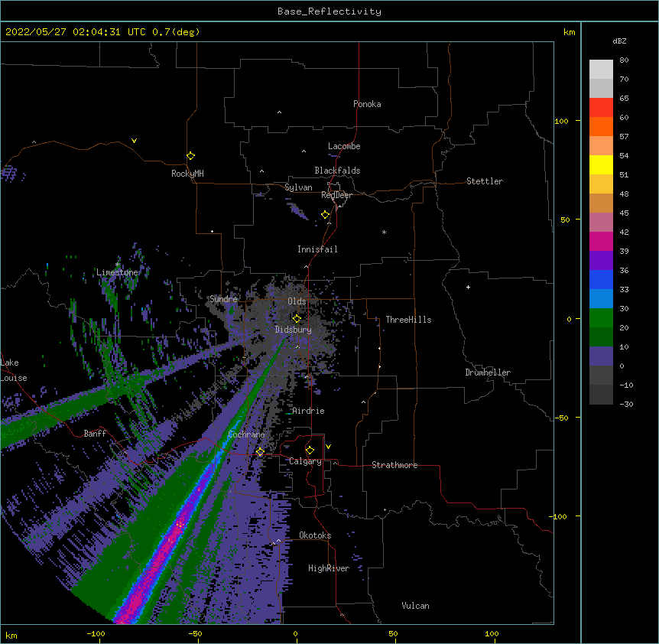Click the yellow diamond marker below RedDeer

tap(326, 215)
